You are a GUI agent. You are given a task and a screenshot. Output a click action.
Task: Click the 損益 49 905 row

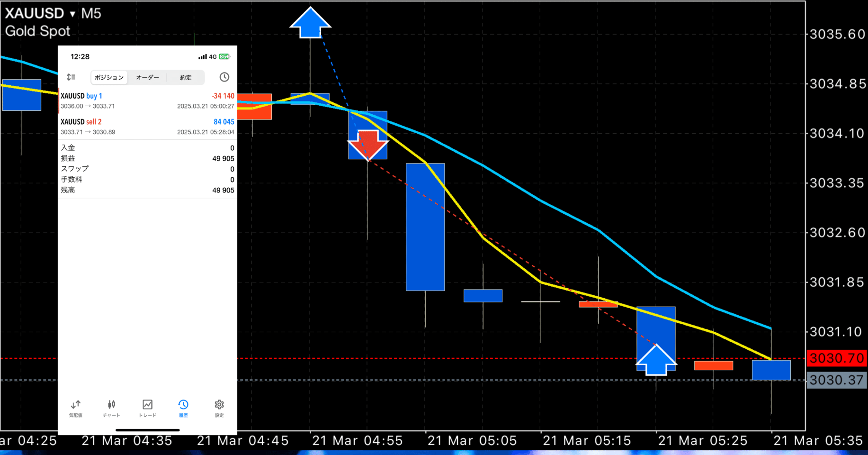coord(147,158)
